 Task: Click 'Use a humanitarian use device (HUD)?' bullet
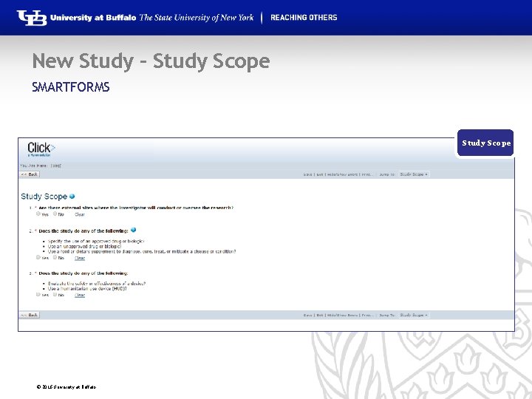click(87, 288)
